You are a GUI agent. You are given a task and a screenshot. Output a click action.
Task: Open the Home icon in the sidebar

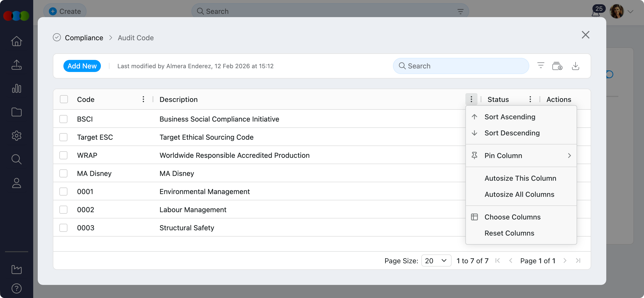coord(17,41)
